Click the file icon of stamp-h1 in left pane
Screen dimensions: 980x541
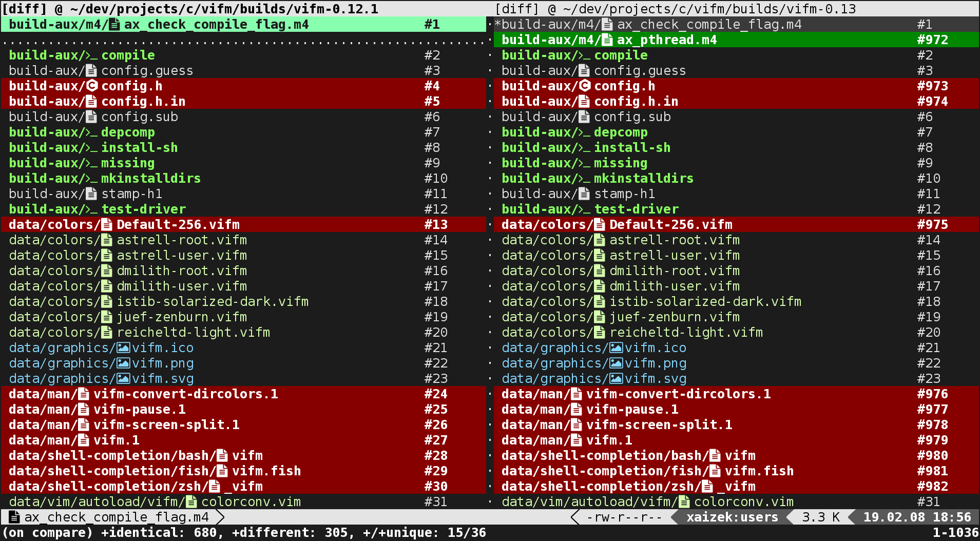click(91, 194)
